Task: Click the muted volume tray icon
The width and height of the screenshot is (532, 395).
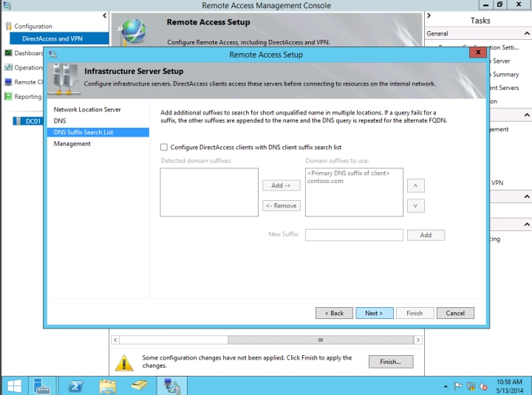Action: 483,386
